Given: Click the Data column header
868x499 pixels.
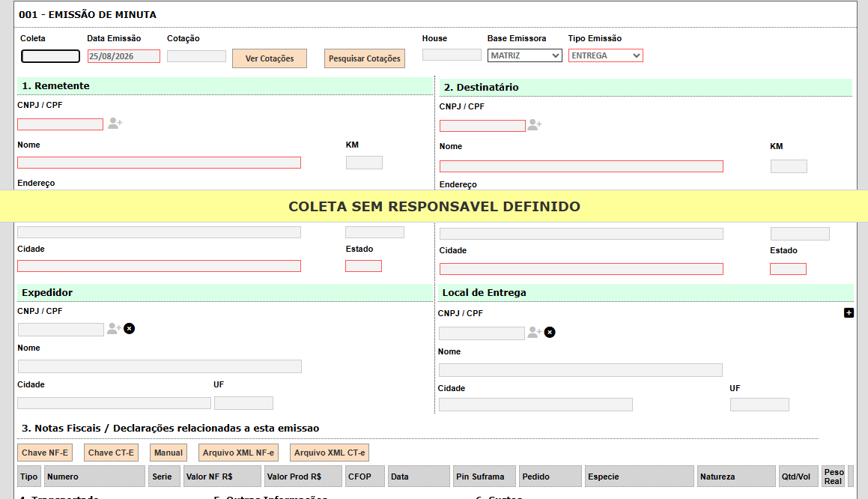Looking at the screenshot, I should point(419,477).
